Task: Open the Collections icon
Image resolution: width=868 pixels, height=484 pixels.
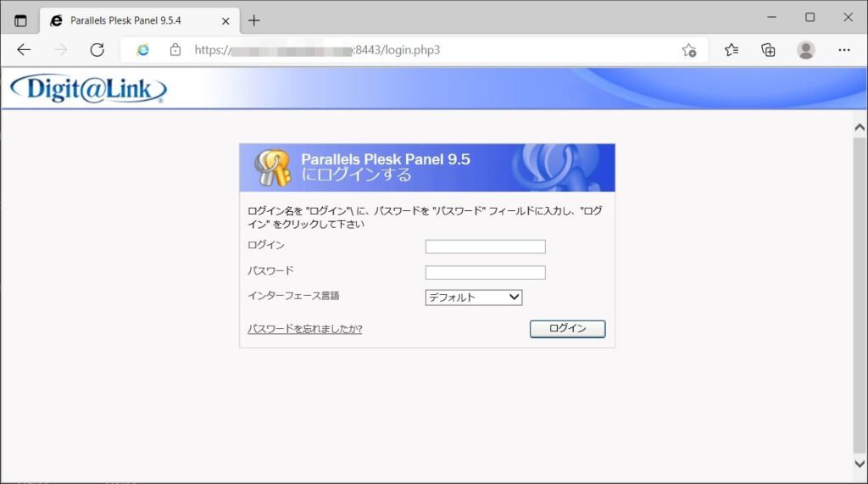Action: [x=768, y=50]
